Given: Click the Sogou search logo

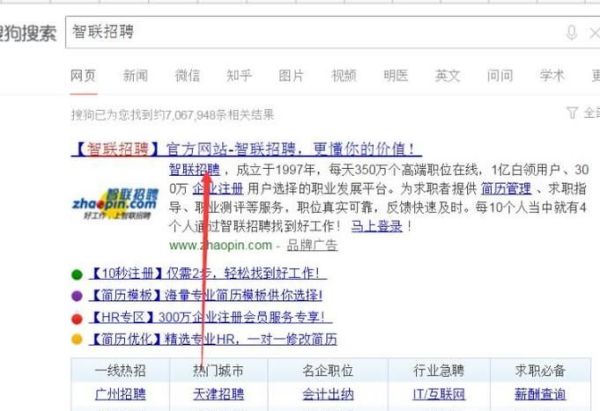Looking at the screenshot, I should [x=28, y=33].
